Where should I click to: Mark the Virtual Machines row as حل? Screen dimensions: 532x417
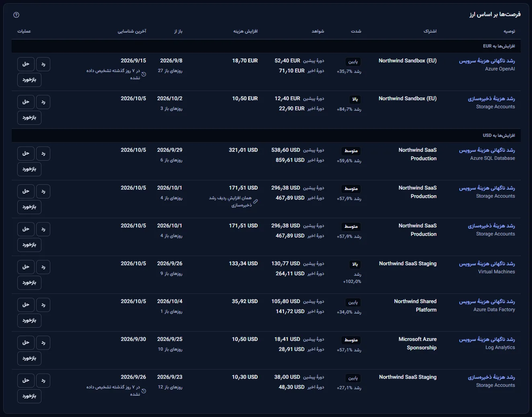(x=26, y=267)
